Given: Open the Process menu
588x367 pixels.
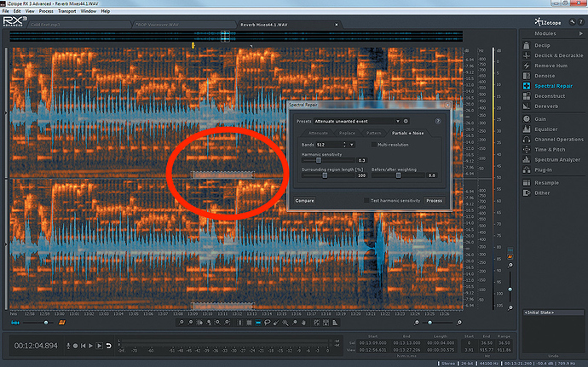Looking at the screenshot, I should coord(46,11).
